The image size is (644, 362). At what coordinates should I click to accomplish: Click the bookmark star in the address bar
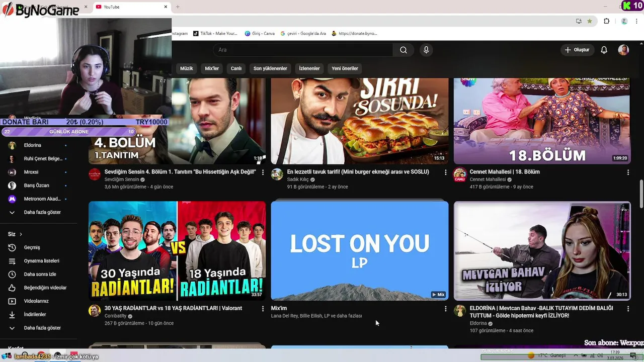pyautogui.click(x=590, y=21)
